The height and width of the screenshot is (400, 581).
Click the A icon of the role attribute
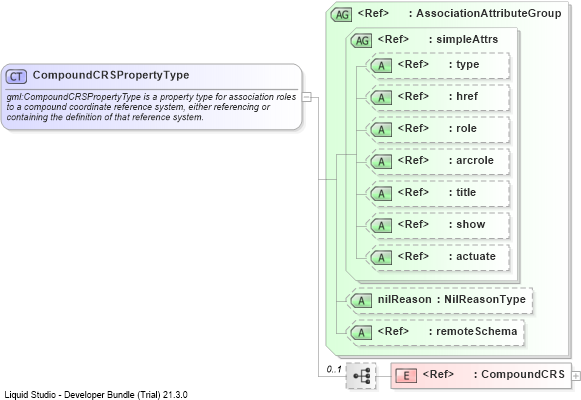pyautogui.click(x=381, y=130)
